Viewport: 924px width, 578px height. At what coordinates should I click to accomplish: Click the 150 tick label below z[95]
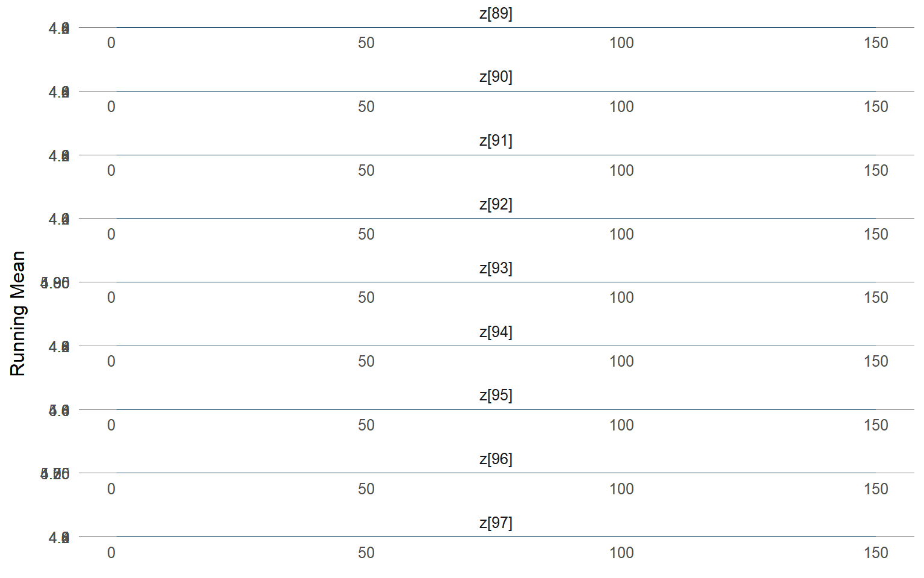tap(876, 426)
